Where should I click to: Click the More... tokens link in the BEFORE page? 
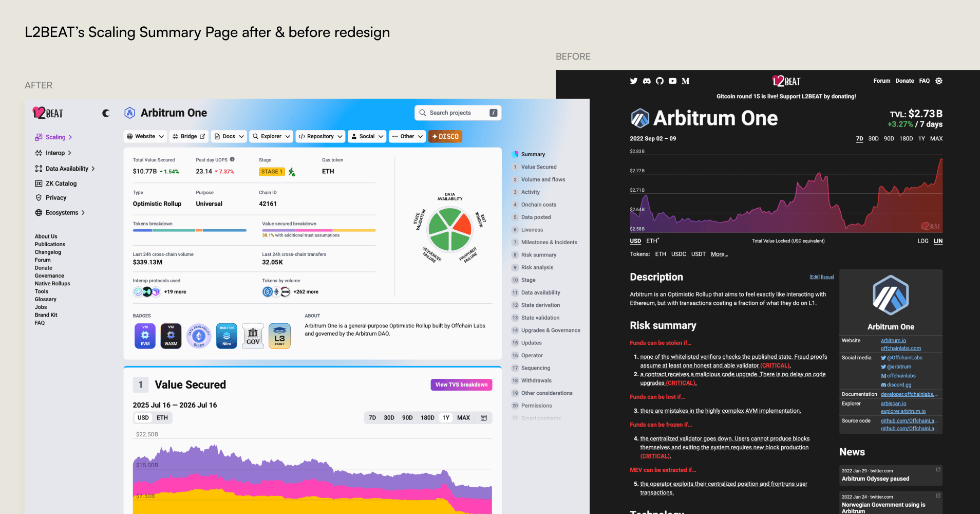[x=720, y=254]
